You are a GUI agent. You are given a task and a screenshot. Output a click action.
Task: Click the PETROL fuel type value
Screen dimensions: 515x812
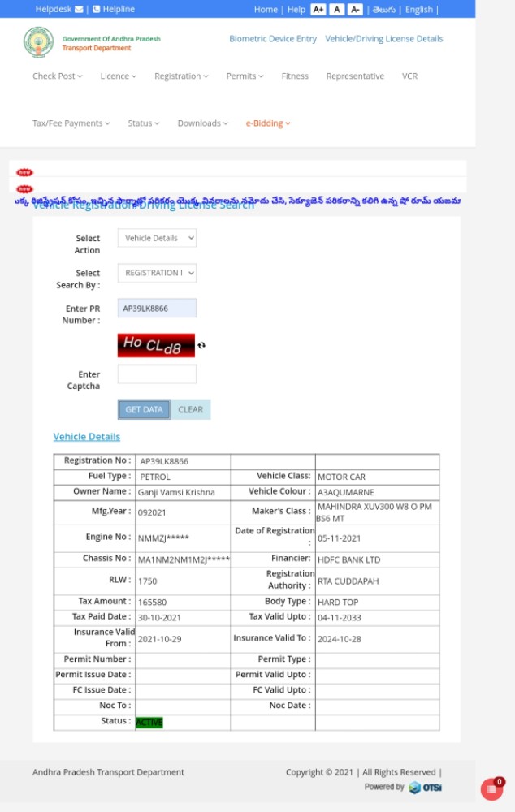(155, 477)
